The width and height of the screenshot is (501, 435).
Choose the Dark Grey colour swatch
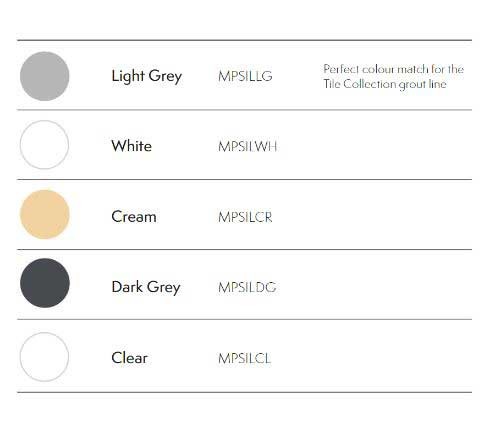coord(45,283)
